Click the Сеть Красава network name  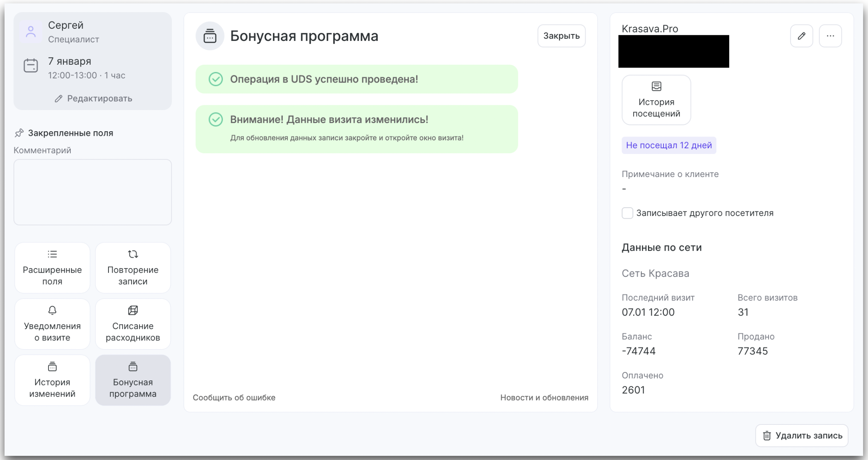pos(656,273)
